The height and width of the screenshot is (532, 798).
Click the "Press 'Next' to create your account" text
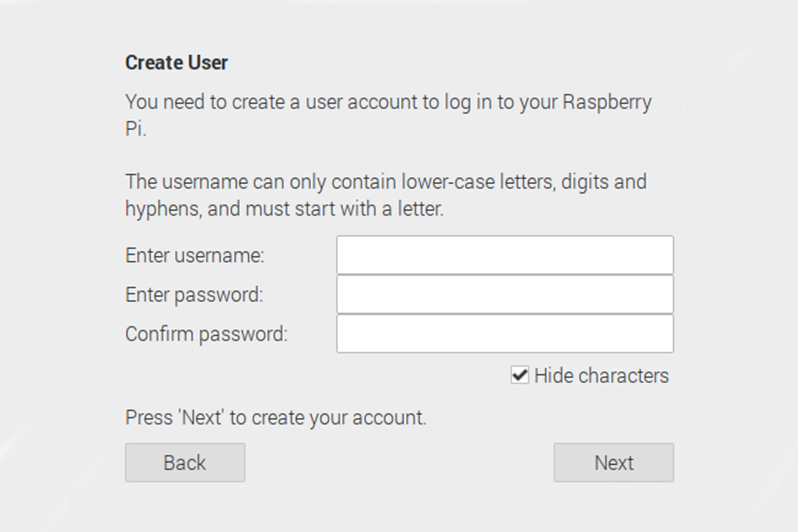coord(276,418)
